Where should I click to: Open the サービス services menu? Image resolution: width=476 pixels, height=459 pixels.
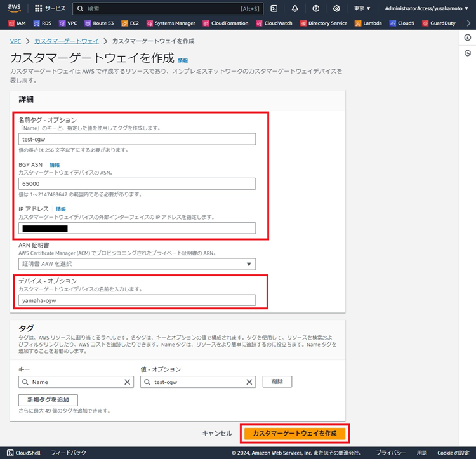(x=50, y=8)
